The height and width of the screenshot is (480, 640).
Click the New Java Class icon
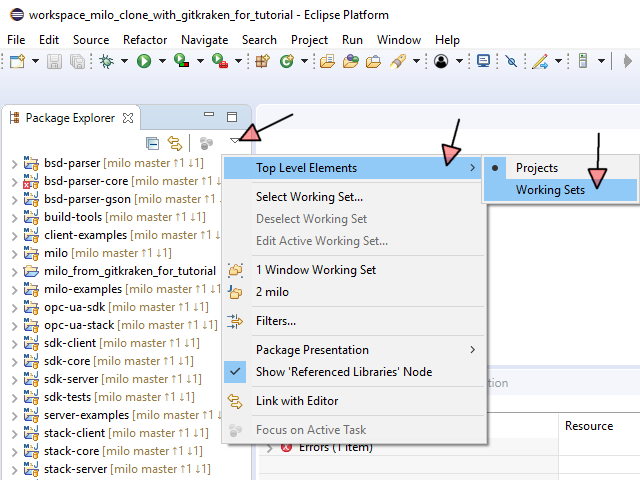[287, 61]
